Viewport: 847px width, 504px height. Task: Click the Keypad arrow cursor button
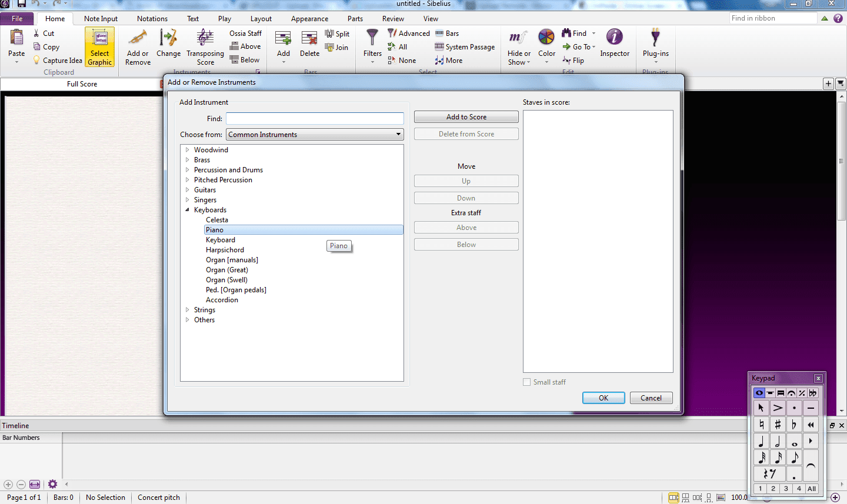pyautogui.click(x=761, y=408)
